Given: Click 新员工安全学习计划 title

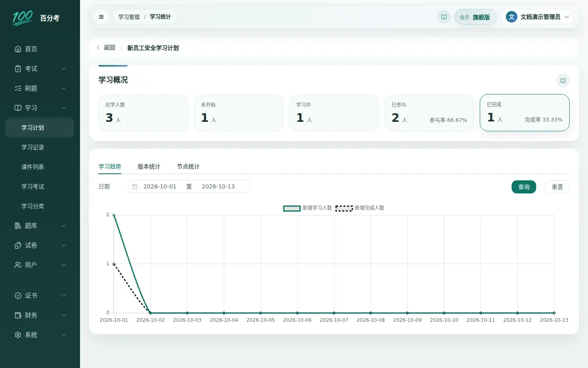Looking at the screenshot, I should pyautogui.click(x=153, y=48).
